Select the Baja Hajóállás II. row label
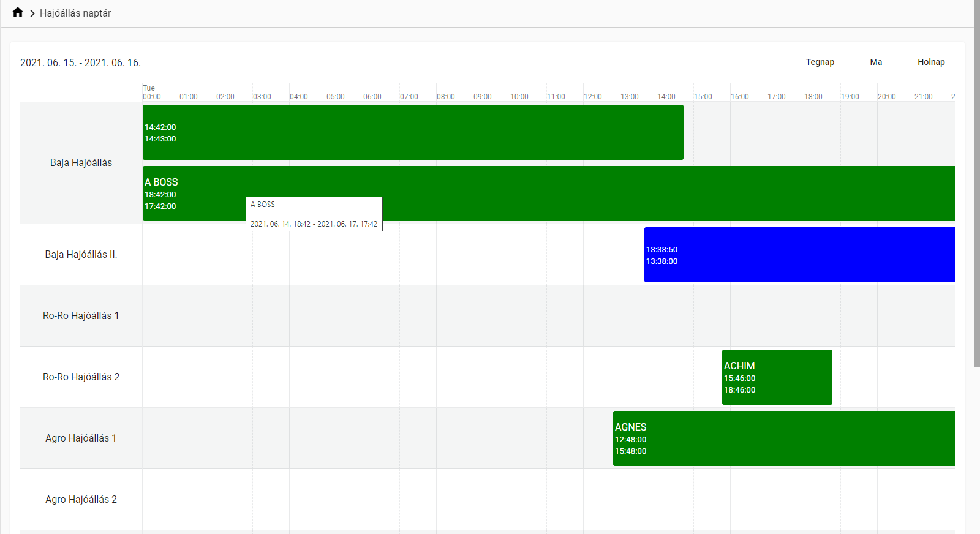The height and width of the screenshot is (534, 980). point(81,255)
